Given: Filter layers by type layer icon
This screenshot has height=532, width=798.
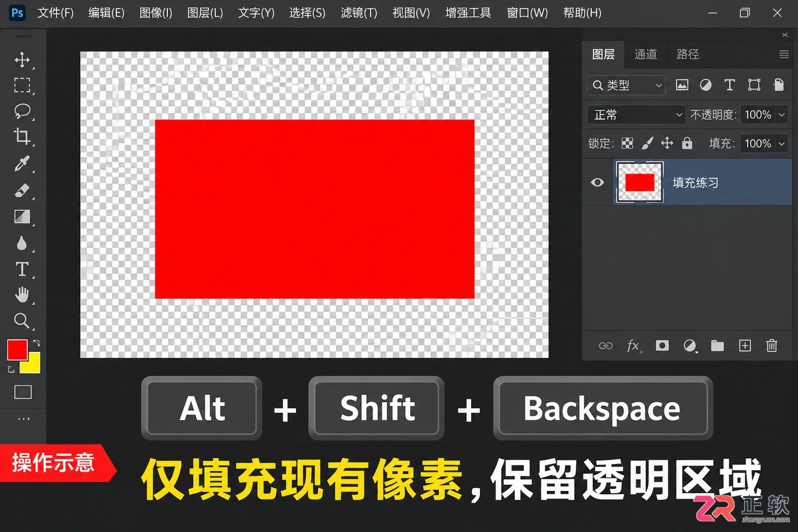Looking at the screenshot, I should click(730, 85).
